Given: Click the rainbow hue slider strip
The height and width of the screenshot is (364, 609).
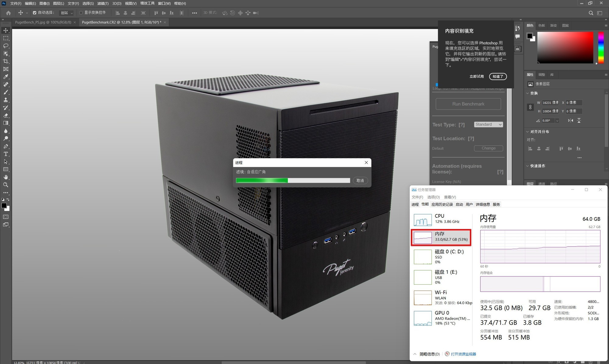Looking at the screenshot, I should [x=601, y=47].
